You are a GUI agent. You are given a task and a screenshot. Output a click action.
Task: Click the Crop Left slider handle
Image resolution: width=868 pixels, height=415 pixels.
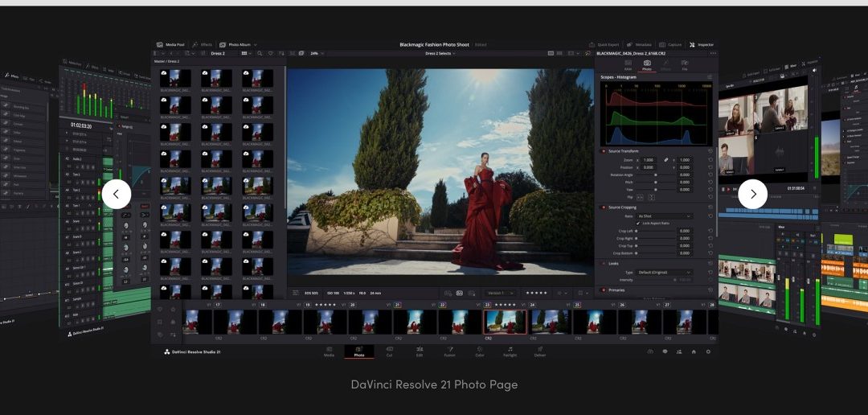[636, 231]
